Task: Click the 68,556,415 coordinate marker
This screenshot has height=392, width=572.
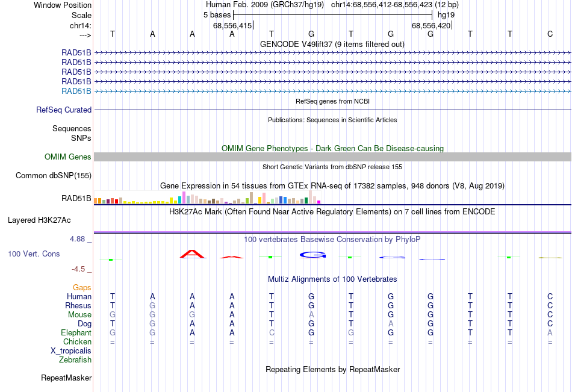Action: 232,25
